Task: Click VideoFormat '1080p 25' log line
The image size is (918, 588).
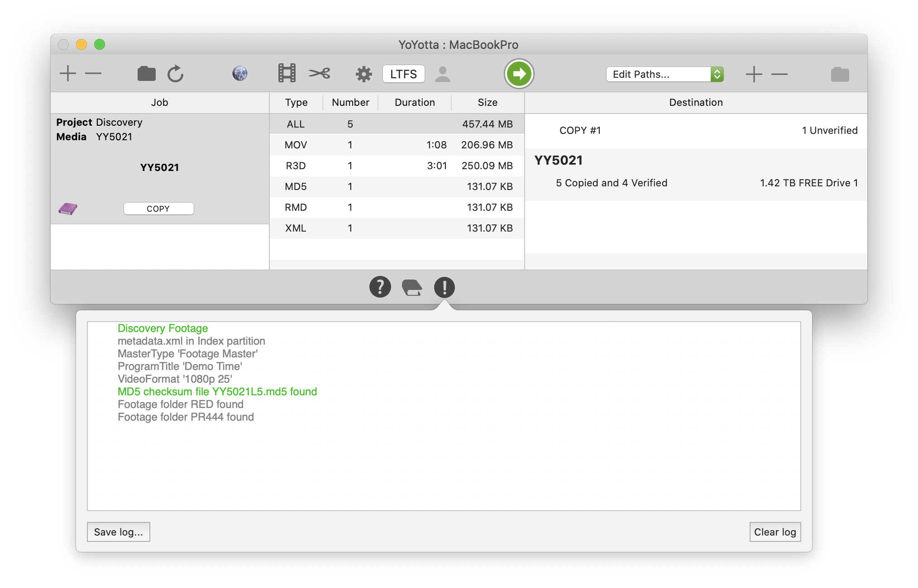Action: (175, 379)
